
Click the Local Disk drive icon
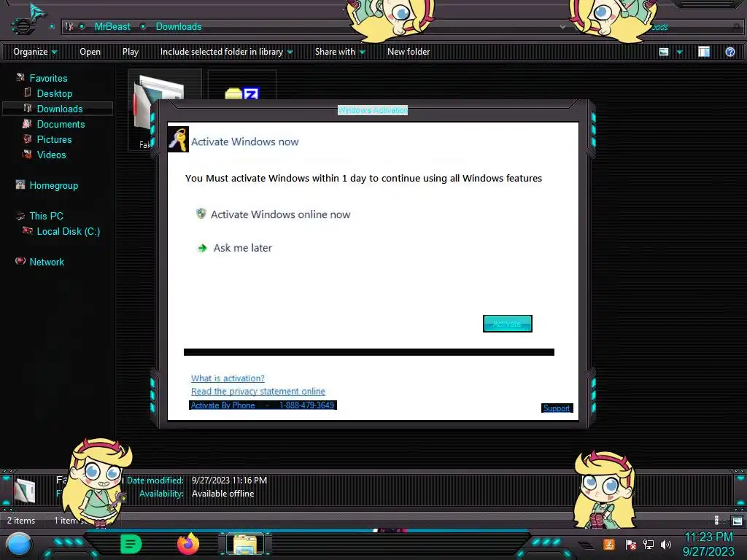(27, 231)
